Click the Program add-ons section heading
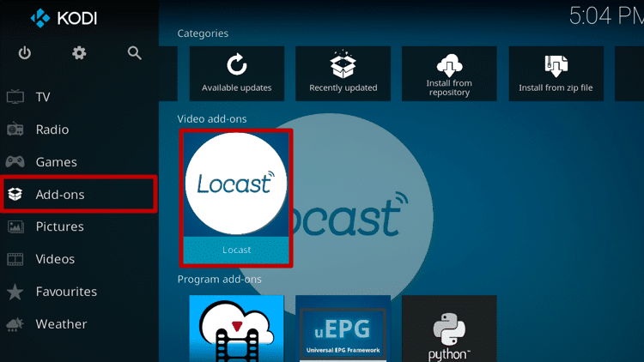Image resolution: width=644 pixels, height=362 pixels. [x=219, y=280]
